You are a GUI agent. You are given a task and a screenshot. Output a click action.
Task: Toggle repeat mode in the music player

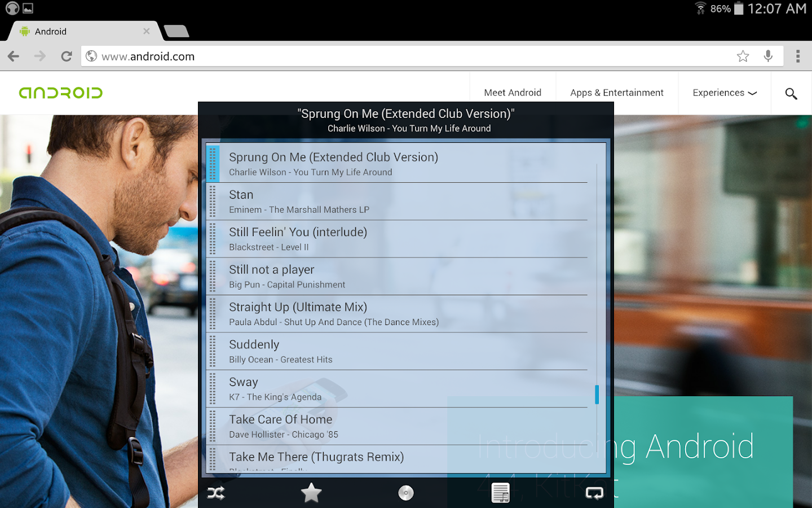point(594,493)
